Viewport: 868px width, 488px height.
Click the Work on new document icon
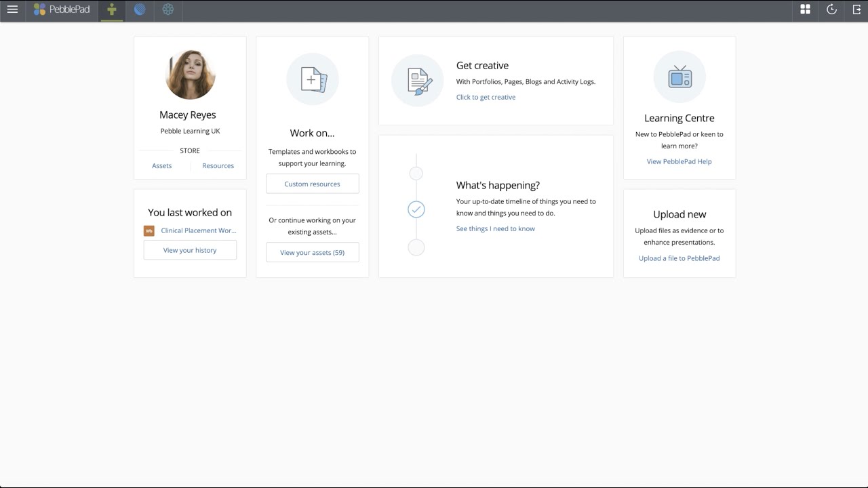(x=313, y=79)
